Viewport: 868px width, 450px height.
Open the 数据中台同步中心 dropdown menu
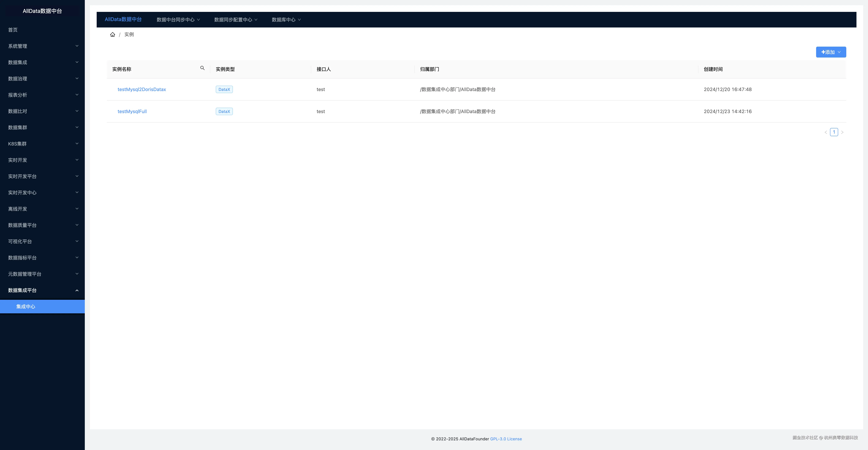pyautogui.click(x=178, y=20)
